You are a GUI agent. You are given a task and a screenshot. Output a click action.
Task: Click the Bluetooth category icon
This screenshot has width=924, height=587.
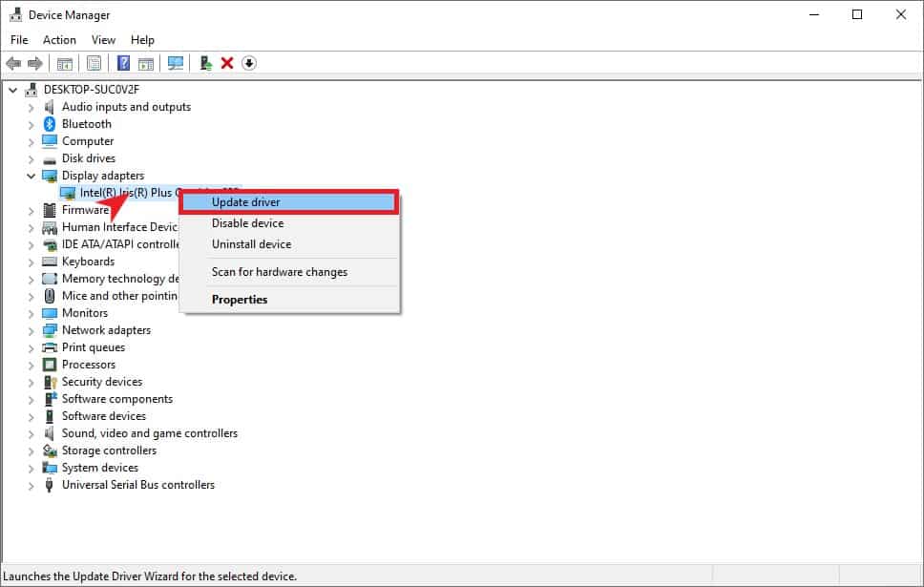[x=50, y=124]
